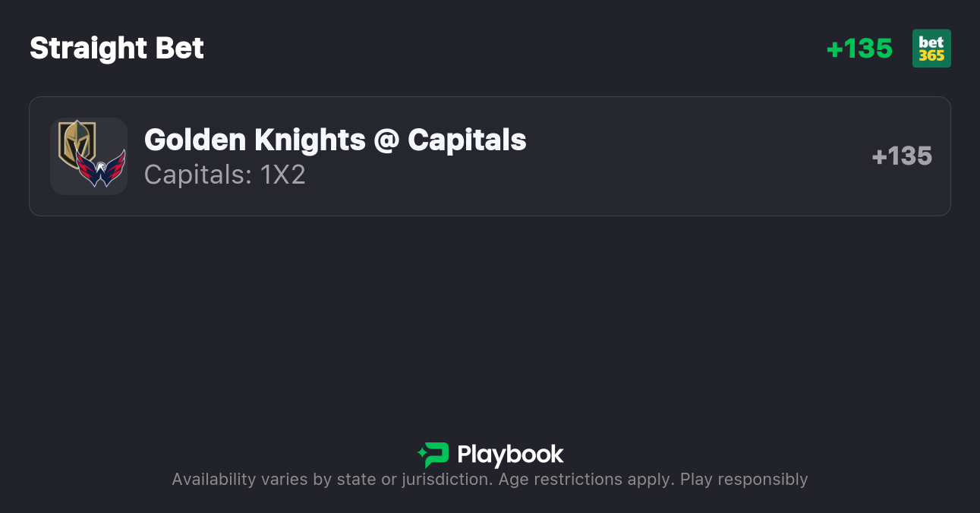Open the Golden Knights @ Capitals matchup title
Screen dimensions: 980x513
pyautogui.click(x=335, y=140)
